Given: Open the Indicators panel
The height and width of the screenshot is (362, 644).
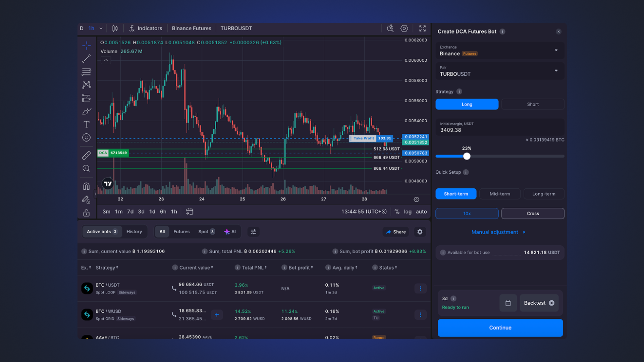Looking at the screenshot, I should click(146, 28).
